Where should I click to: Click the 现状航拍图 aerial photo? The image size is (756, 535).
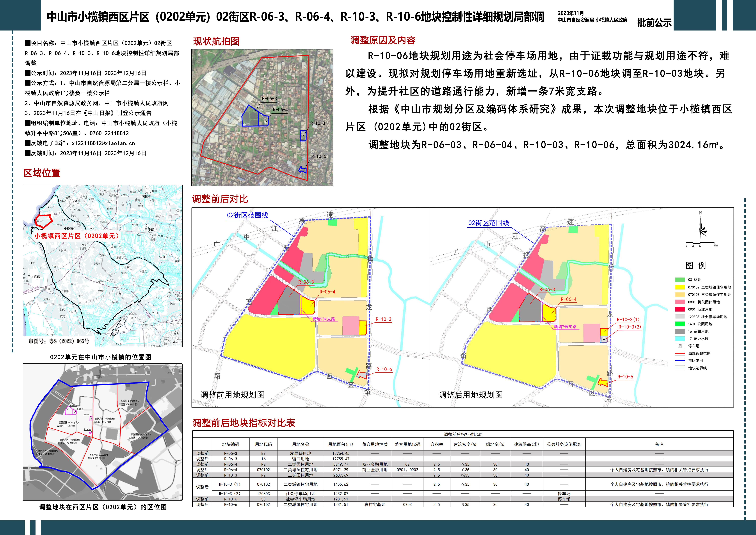pyautogui.click(x=262, y=118)
